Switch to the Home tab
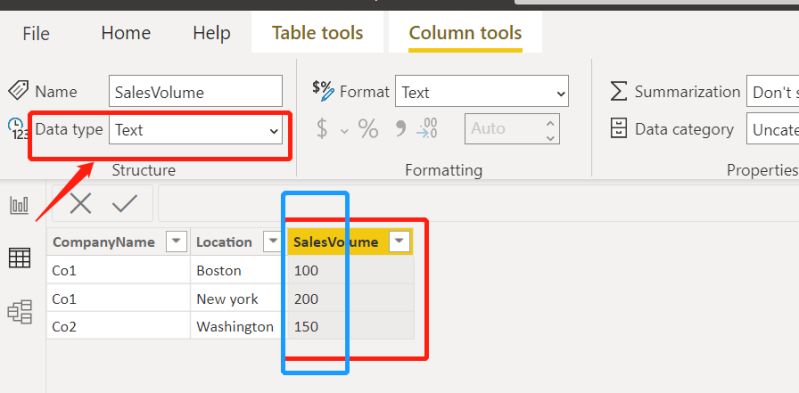Image resolution: width=799 pixels, height=393 pixels. pos(126,33)
